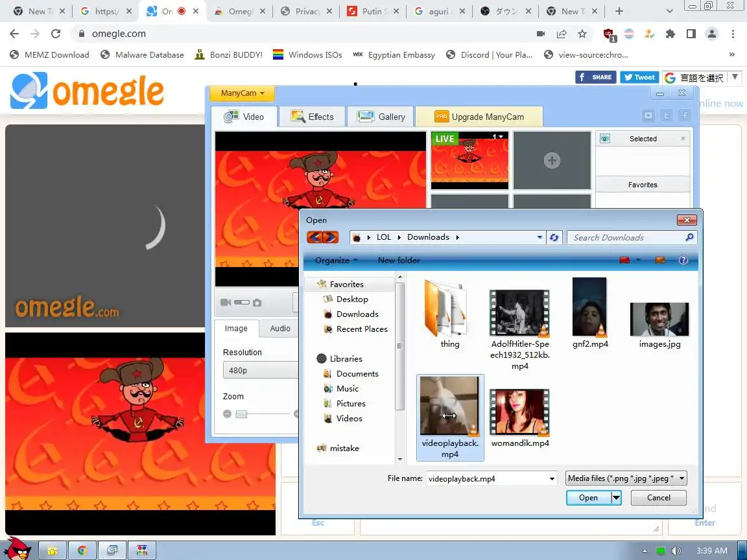Toggle the Selected eye icon in ManyCam
Viewport: 747px width, 560px height.
604,139
